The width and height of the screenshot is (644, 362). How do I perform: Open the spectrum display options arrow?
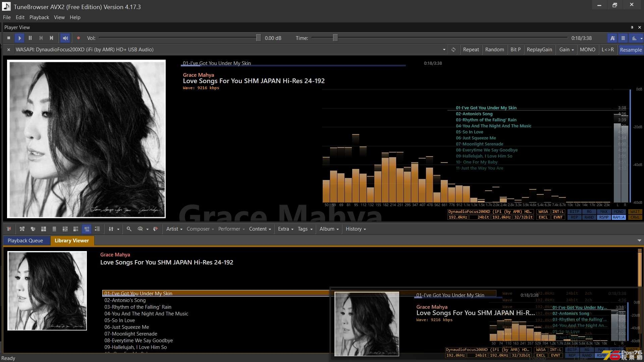[x=641, y=38]
